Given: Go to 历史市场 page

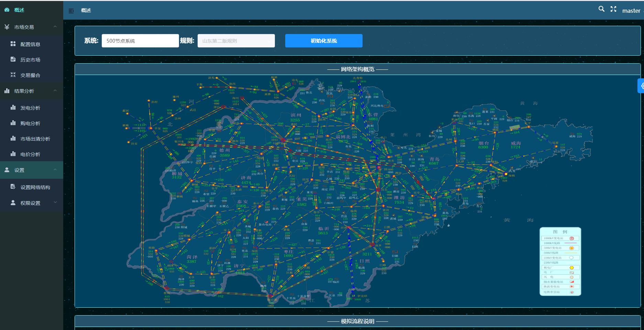Looking at the screenshot, I should pos(30,60).
